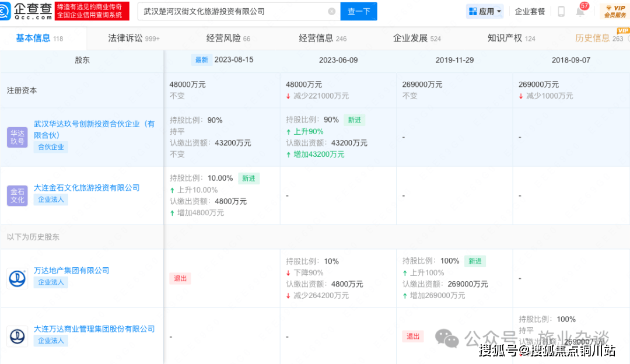Click the 下降90% text in 万达地产 row
This screenshot has width=630, height=364.
point(308,273)
